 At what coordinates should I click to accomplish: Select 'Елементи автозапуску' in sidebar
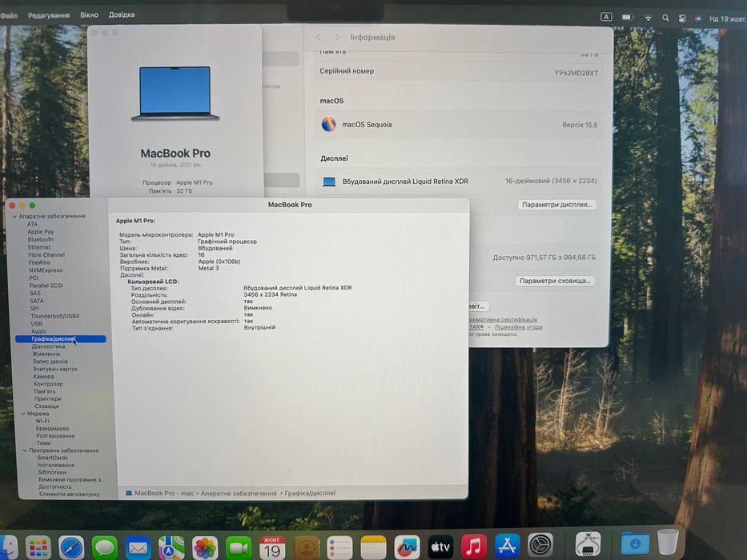[70, 494]
